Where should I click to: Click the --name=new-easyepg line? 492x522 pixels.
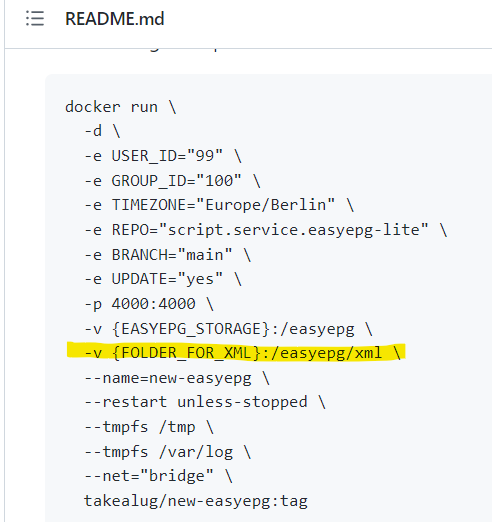(x=177, y=378)
